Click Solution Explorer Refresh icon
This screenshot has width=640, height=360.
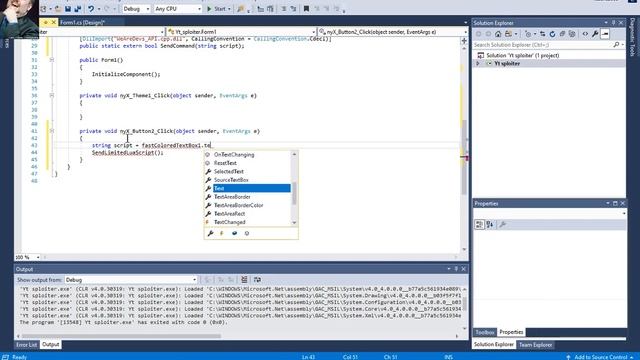pyautogui.click(x=552, y=34)
